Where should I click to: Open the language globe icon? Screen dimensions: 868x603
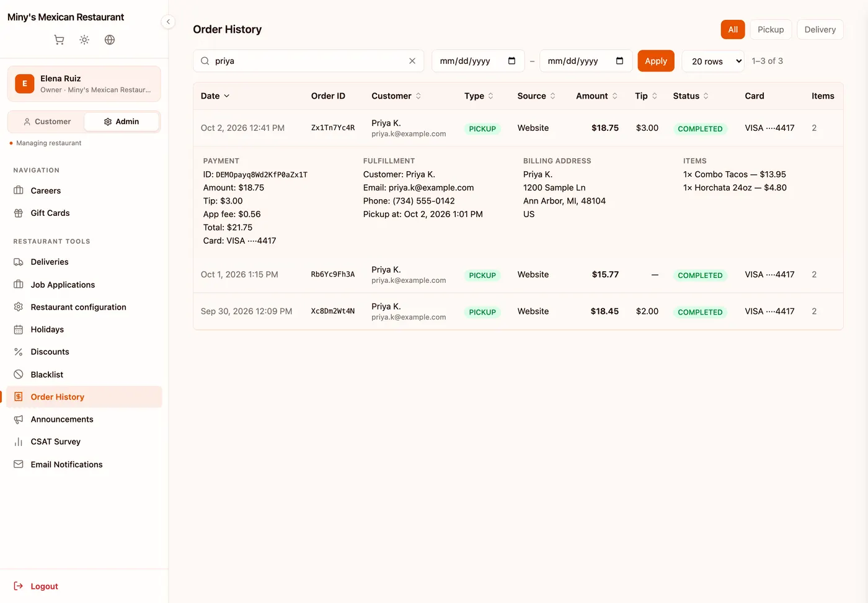(110, 40)
